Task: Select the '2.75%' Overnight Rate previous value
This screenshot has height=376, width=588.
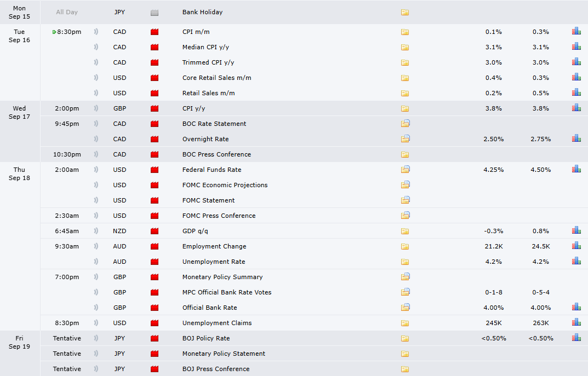Action: click(x=541, y=139)
